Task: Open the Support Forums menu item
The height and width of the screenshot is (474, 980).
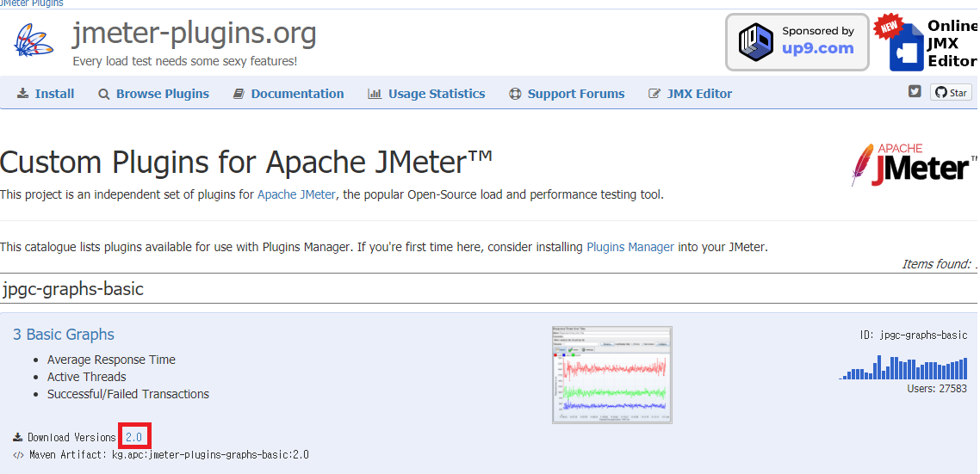Action: click(x=567, y=94)
